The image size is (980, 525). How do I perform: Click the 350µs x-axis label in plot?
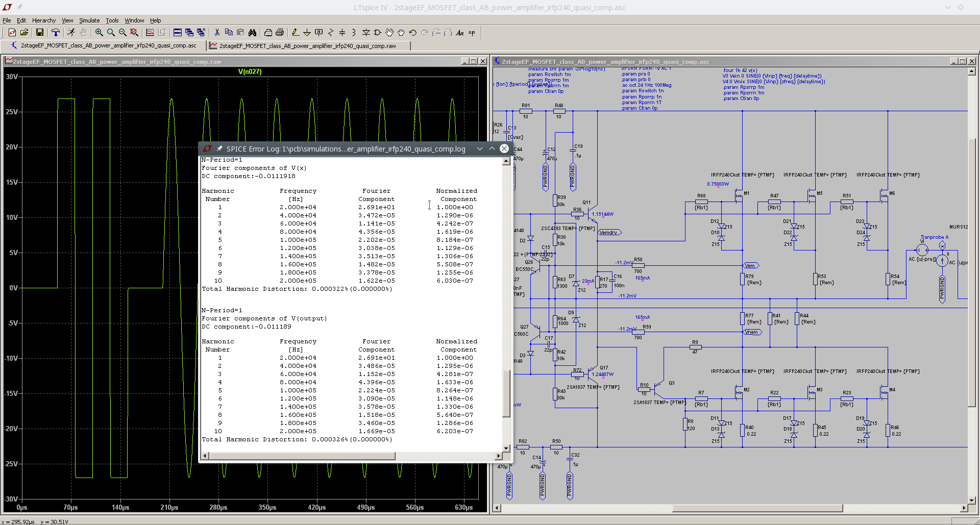[x=267, y=507]
